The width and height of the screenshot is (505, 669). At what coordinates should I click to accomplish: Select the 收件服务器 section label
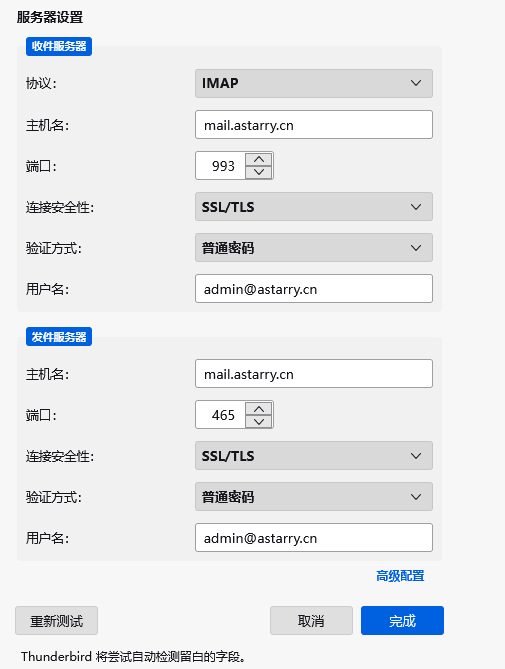pos(59,46)
